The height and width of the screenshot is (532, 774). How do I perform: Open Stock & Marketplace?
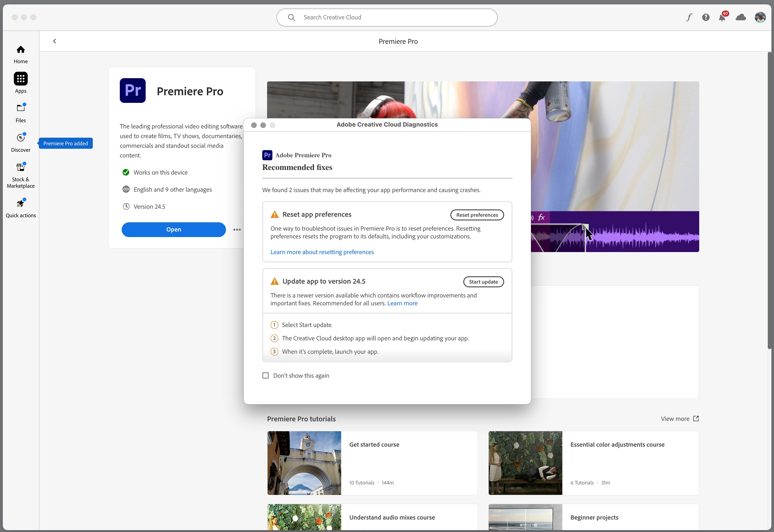21,175
